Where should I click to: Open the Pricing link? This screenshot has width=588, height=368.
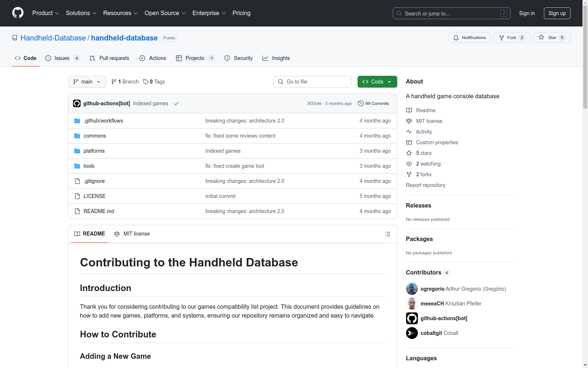click(x=241, y=13)
